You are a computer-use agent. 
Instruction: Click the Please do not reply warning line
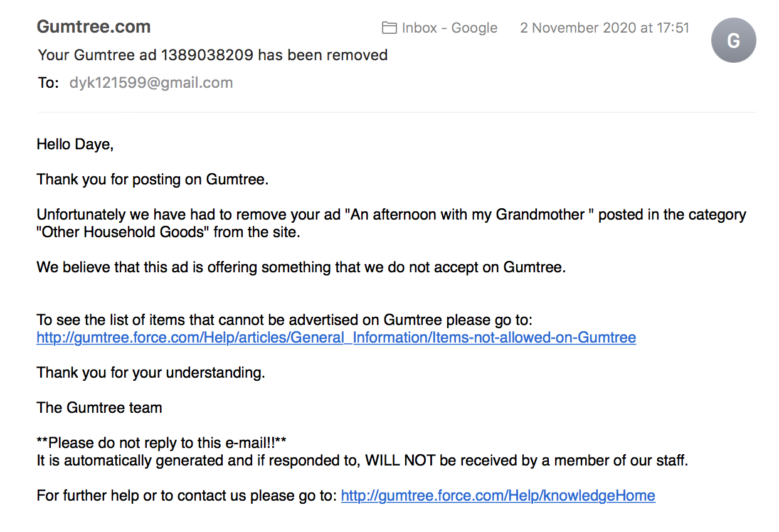162,443
